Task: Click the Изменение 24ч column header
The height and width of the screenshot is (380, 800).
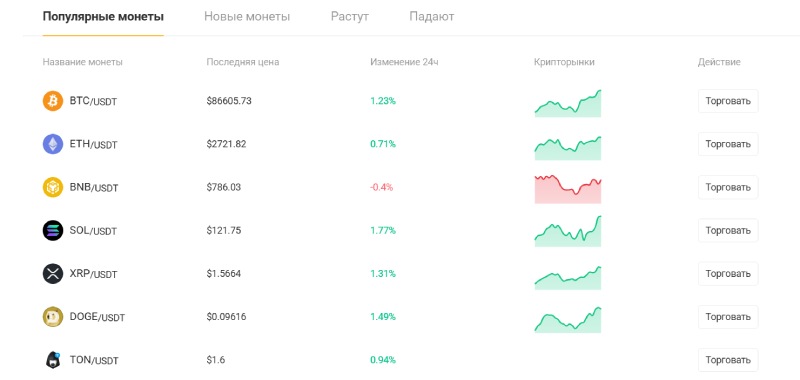Action: pyautogui.click(x=405, y=62)
